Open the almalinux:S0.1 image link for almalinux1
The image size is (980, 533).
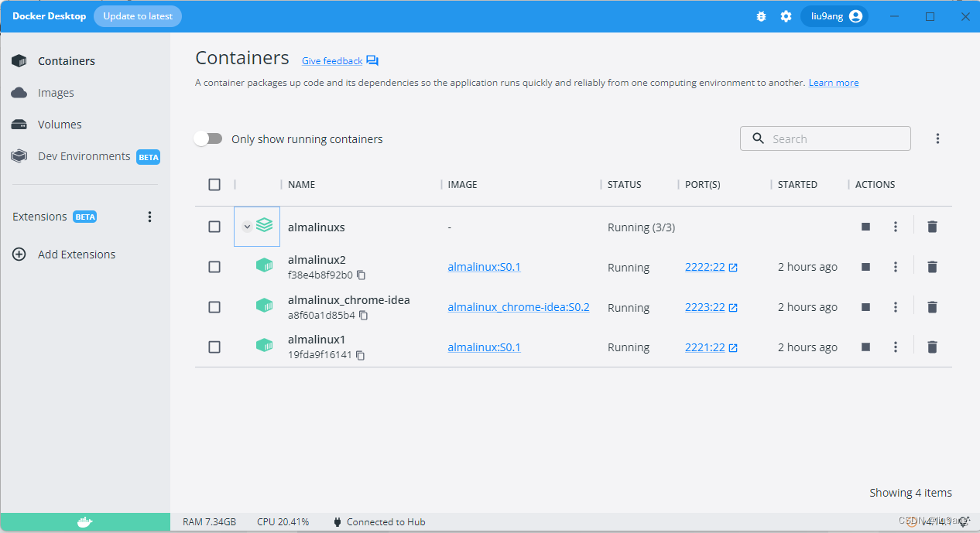484,347
